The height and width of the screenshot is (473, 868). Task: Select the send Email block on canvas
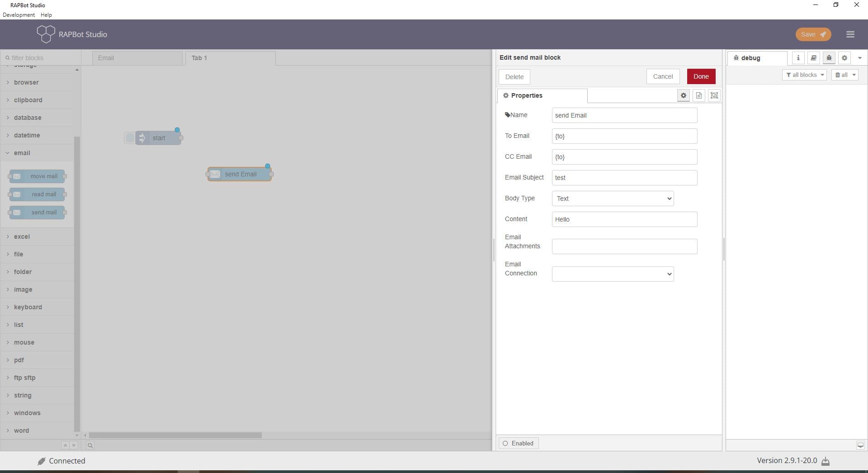point(240,174)
